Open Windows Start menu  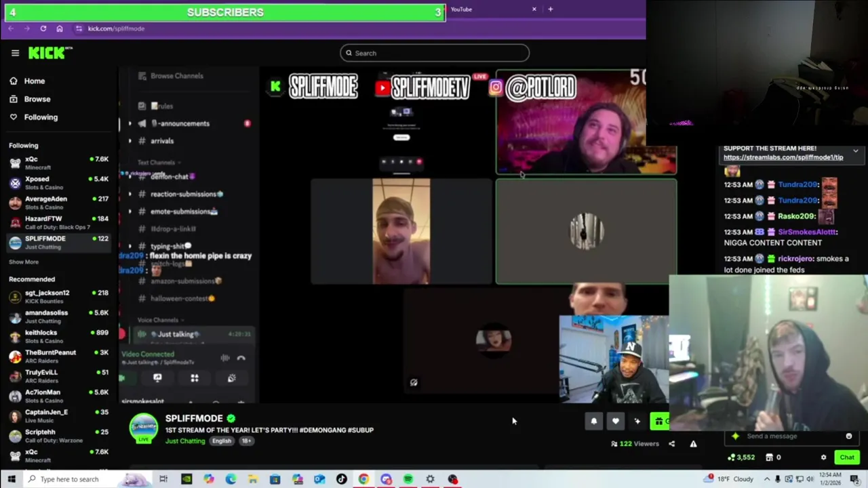coord(12,479)
